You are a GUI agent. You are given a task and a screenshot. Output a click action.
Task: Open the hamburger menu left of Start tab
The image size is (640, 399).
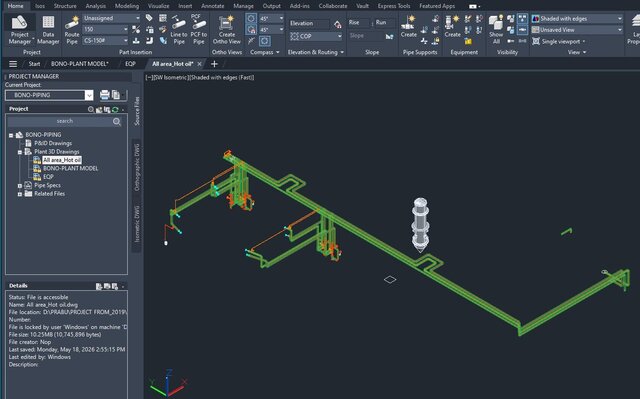pos(13,64)
